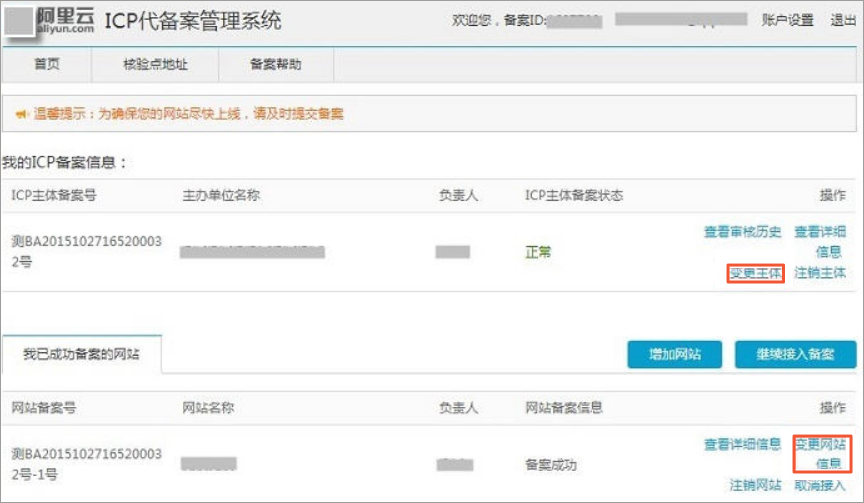Click the ICP代备案管理系统 title

click(x=193, y=21)
